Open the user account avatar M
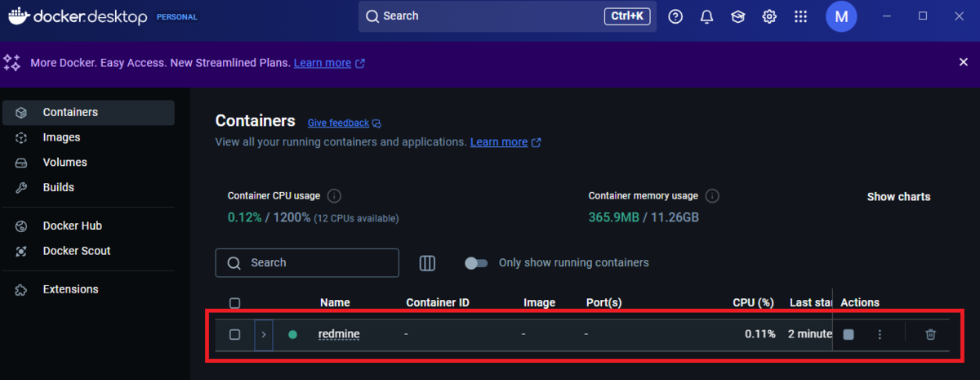 [x=841, y=16]
